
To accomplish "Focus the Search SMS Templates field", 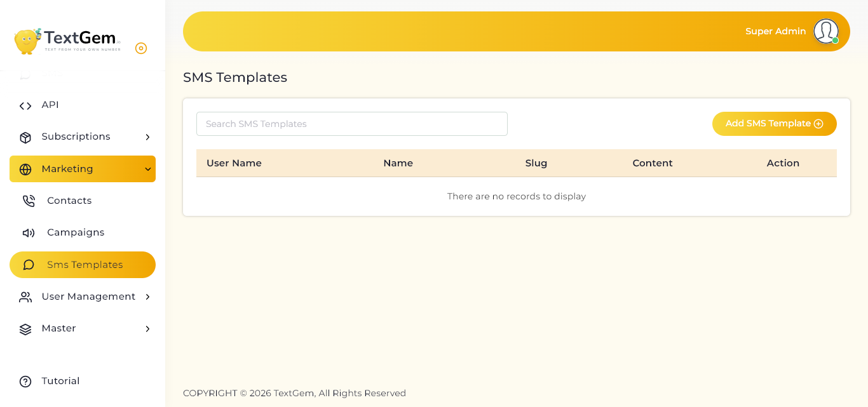I will pyautogui.click(x=352, y=124).
